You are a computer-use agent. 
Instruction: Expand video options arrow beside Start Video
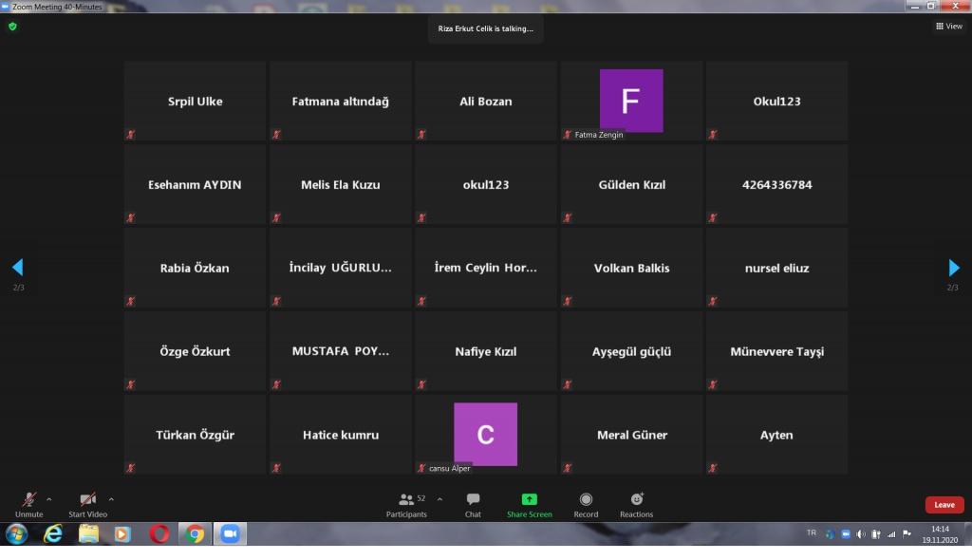click(111, 498)
